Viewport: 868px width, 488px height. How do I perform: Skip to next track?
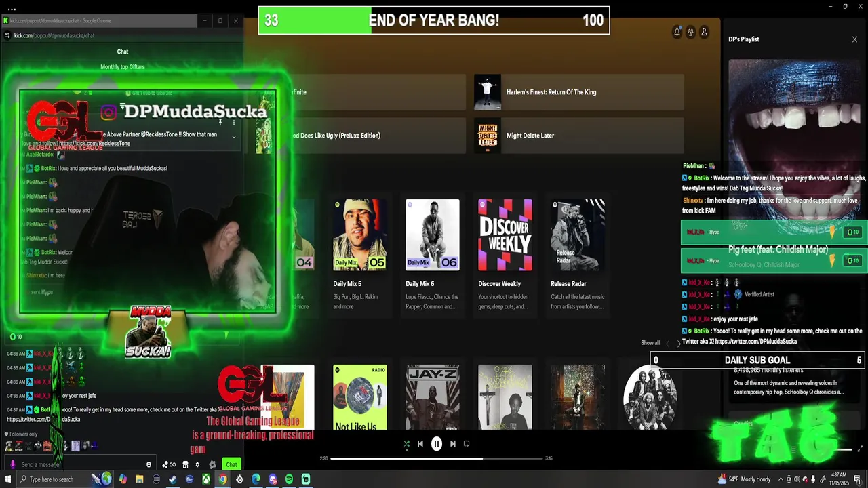coord(452,444)
